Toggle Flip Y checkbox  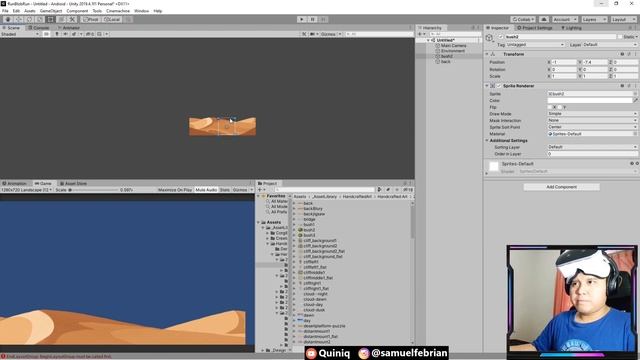pyautogui.click(x=560, y=107)
